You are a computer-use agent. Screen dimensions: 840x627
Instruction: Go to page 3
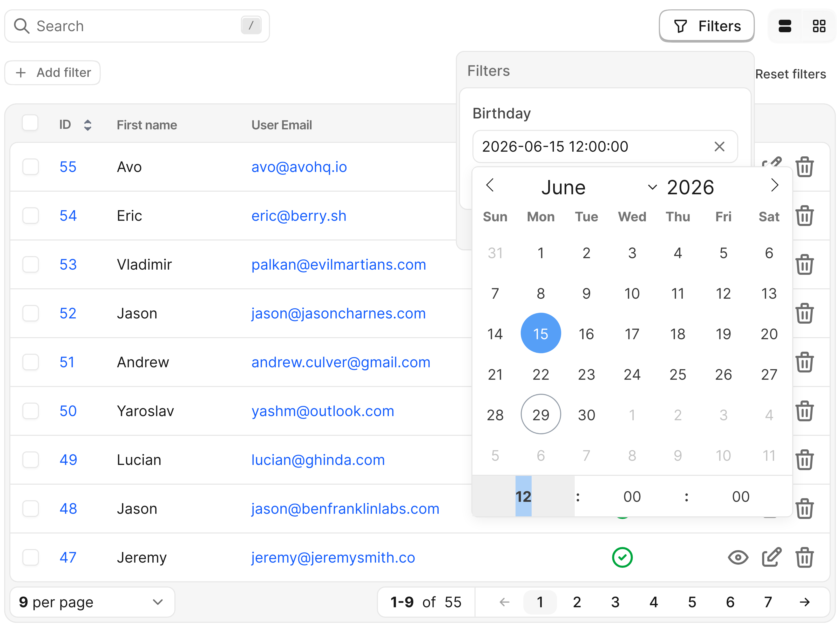click(x=615, y=602)
